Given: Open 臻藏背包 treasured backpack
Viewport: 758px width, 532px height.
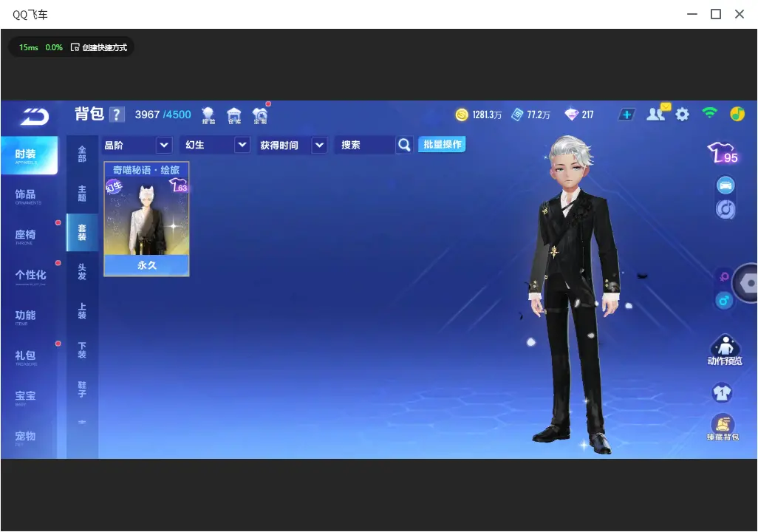Looking at the screenshot, I should click(x=723, y=428).
